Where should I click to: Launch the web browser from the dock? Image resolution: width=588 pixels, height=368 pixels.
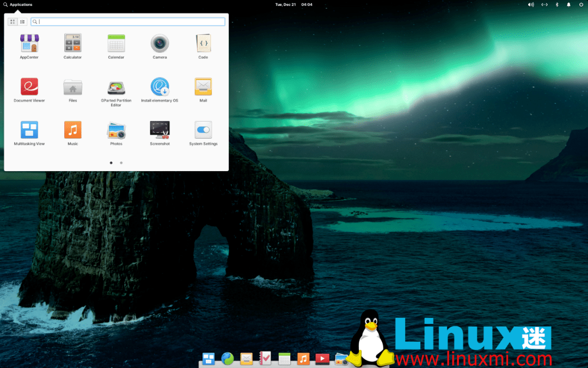tap(228, 358)
